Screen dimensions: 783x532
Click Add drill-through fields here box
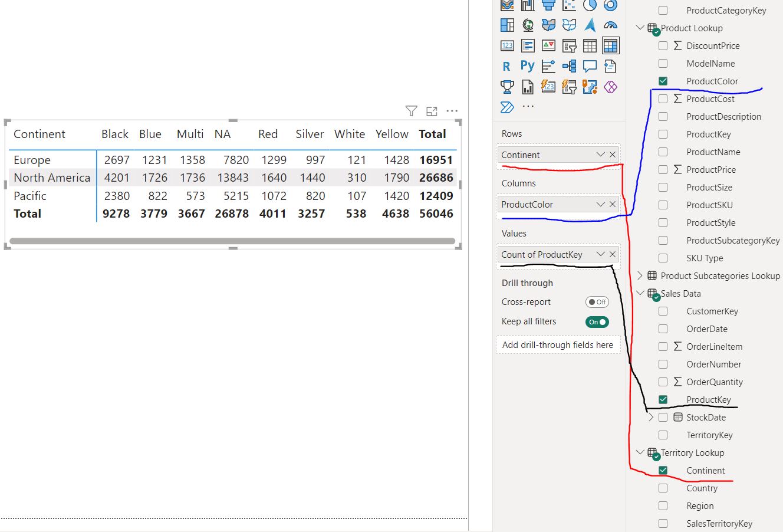(558, 345)
